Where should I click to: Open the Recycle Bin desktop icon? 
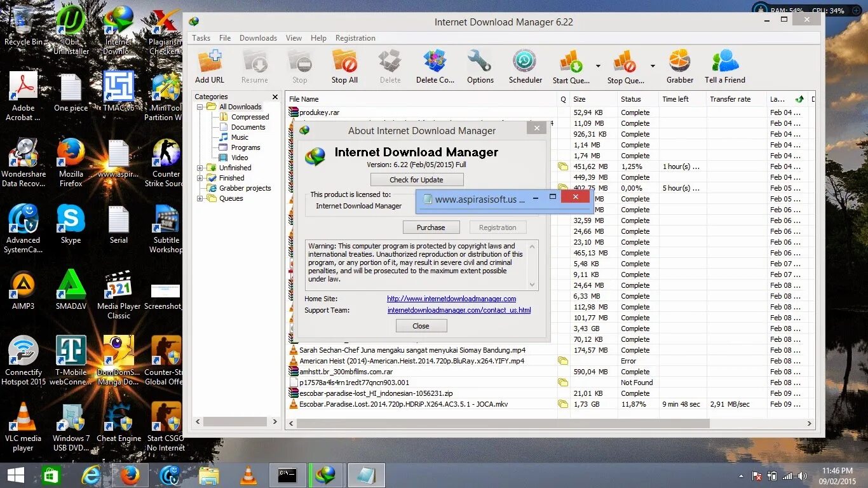point(24,26)
